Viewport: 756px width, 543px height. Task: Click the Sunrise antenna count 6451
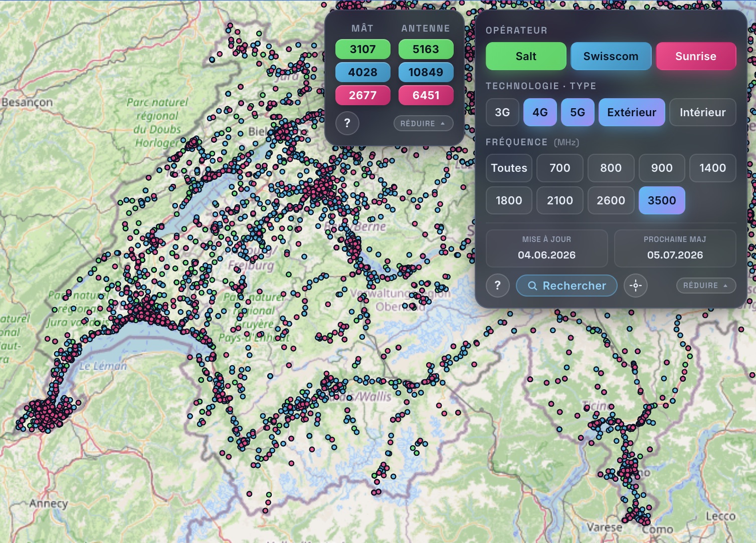[x=426, y=95]
